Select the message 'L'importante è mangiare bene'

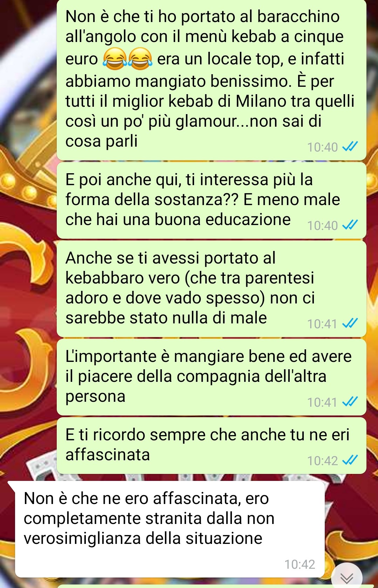(x=211, y=377)
